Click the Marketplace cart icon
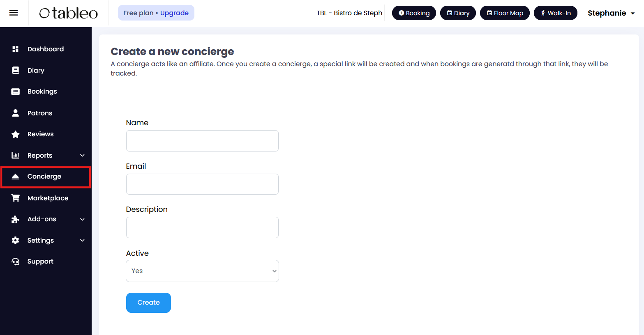 16,198
